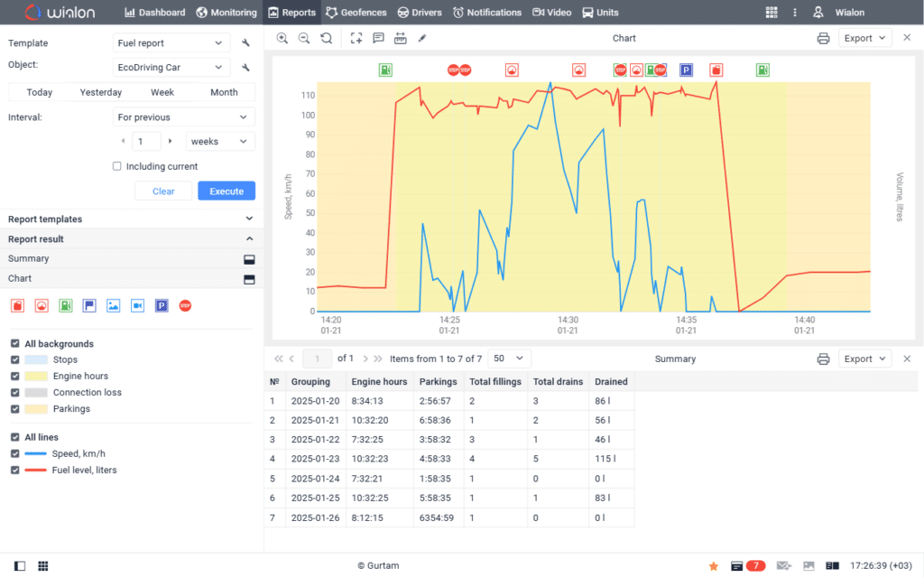This screenshot has width=924, height=578.
Task: Click the Execute button
Action: click(226, 191)
